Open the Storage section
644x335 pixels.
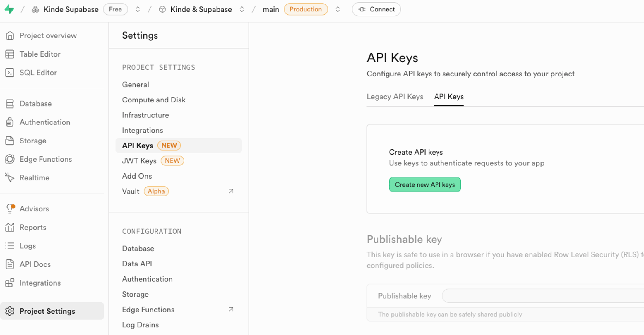pyautogui.click(x=33, y=141)
